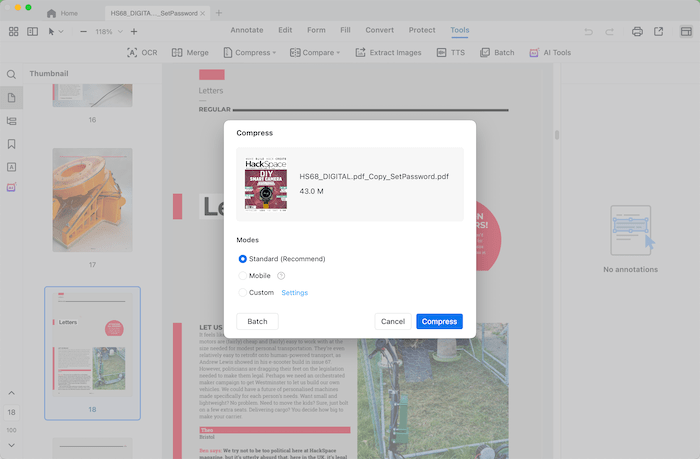Click the blue Compress button
The image size is (700, 459).
point(439,321)
